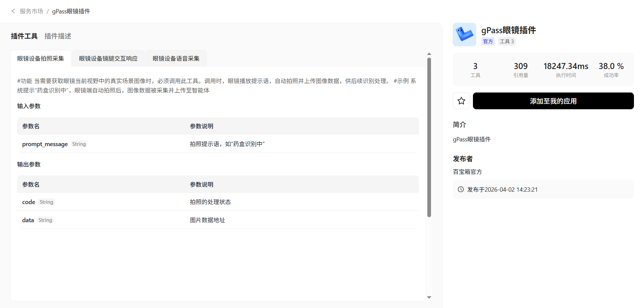
Task: Select the 眼镜设备镜腿交互响应 tool tab
Action: (x=108, y=58)
